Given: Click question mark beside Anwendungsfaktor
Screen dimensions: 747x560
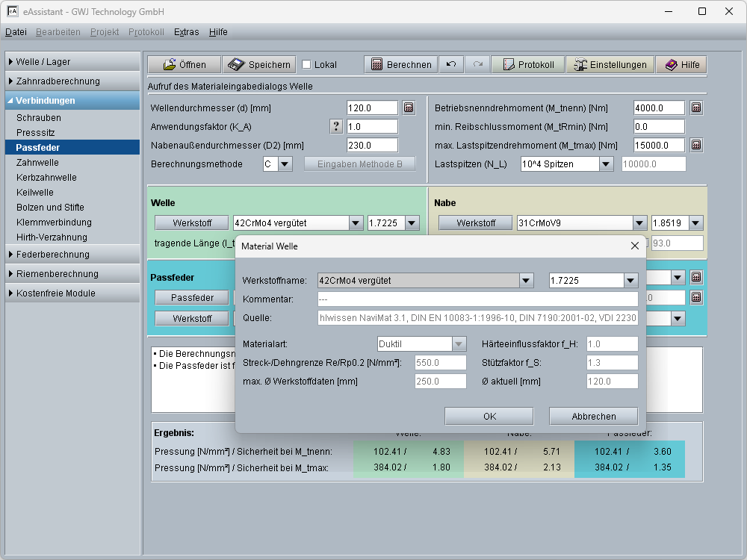Looking at the screenshot, I should (337, 126).
